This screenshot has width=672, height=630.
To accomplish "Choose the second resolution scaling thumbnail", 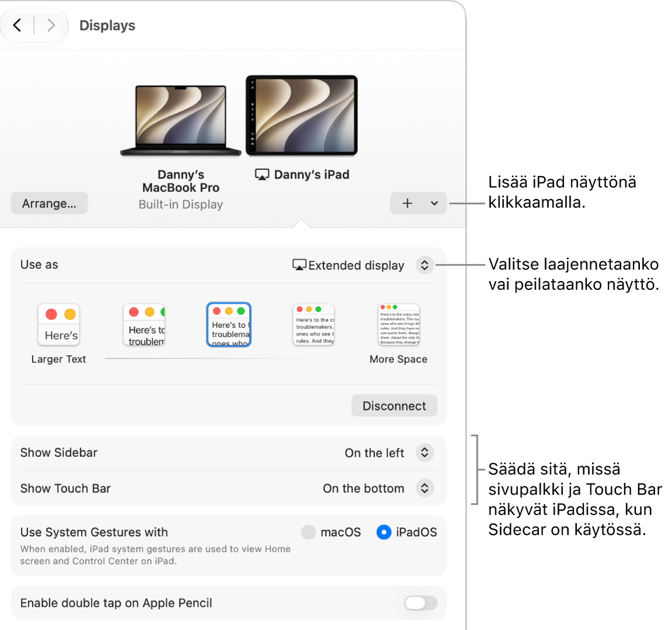I will pyautogui.click(x=144, y=325).
